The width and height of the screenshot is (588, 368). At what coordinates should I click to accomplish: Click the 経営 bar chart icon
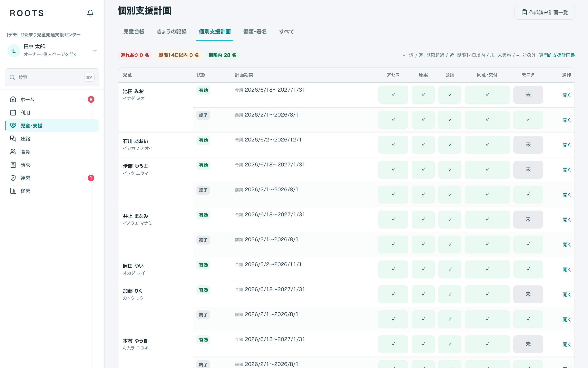tap(13, 191)
